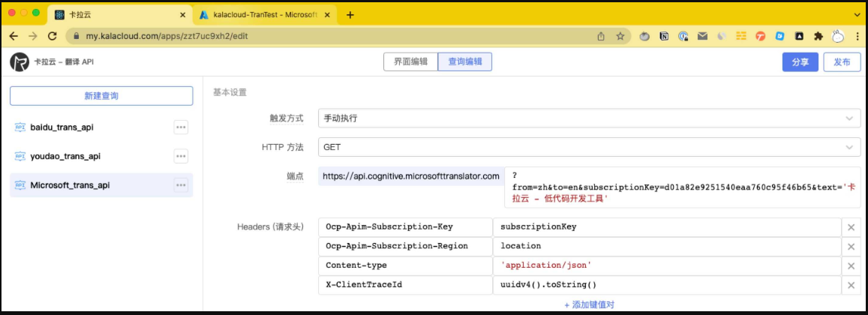Click the endpoint query string input field
This screenshot has height=315, width=868.
pos(683,187)
